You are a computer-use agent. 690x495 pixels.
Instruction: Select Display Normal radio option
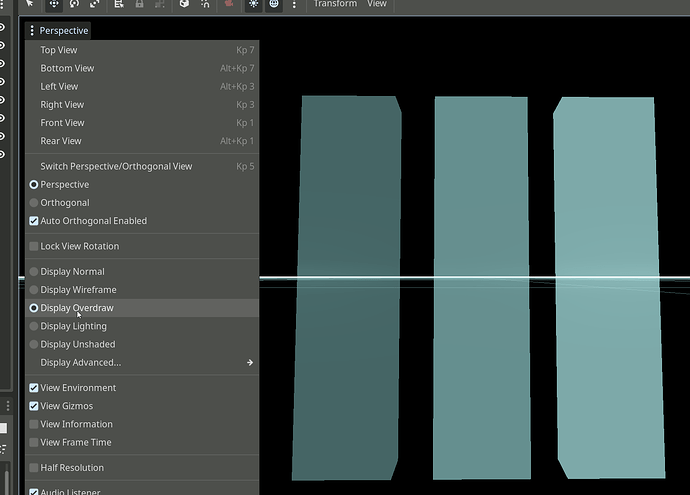pos(142,271)
